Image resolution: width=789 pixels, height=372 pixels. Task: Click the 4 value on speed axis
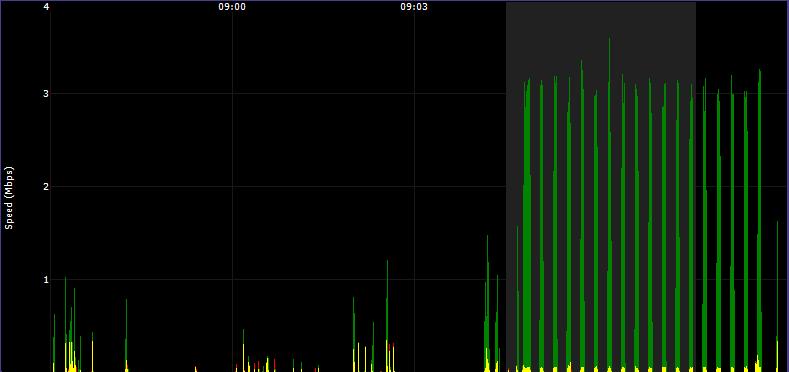click(46, 7)
